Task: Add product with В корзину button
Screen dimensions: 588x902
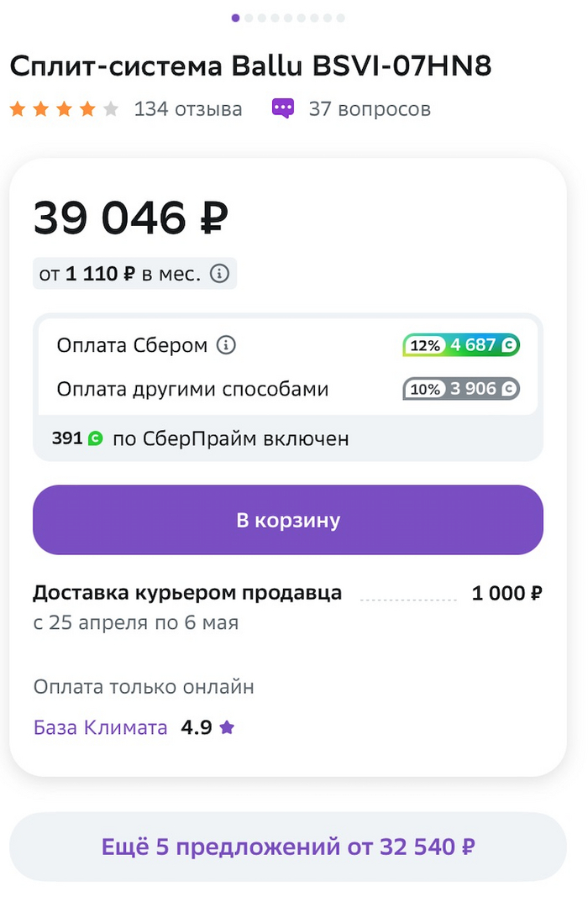Action: coord(288,520)
